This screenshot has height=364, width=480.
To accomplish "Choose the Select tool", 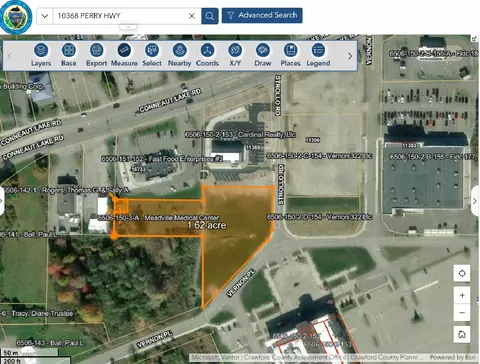I will pyautogui.click(x=152, y=55).
